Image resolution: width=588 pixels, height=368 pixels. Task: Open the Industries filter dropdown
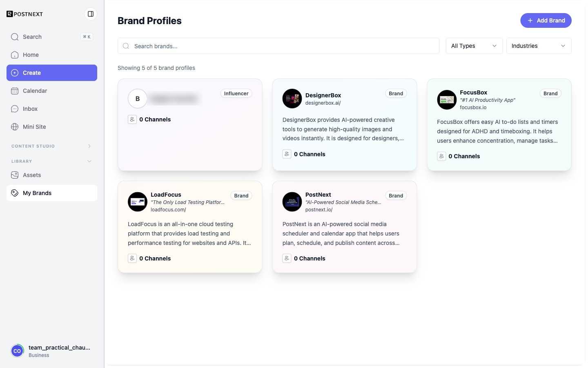point(539,46)
